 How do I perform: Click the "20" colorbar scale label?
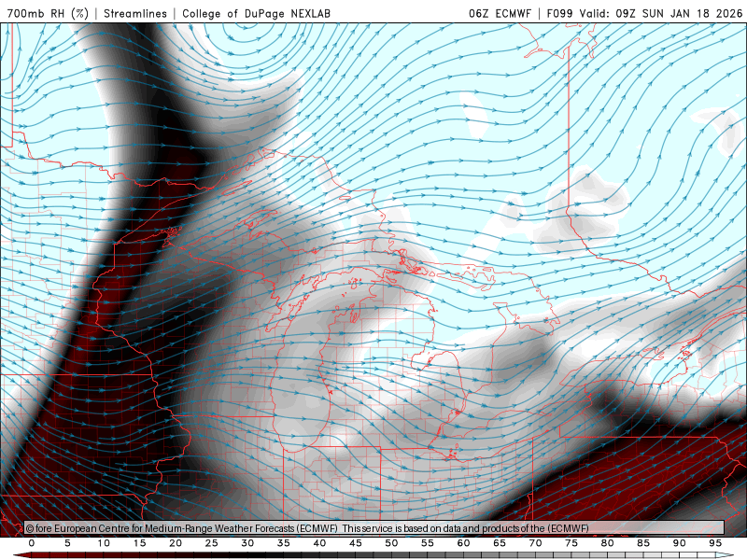[x=176, y=543]
